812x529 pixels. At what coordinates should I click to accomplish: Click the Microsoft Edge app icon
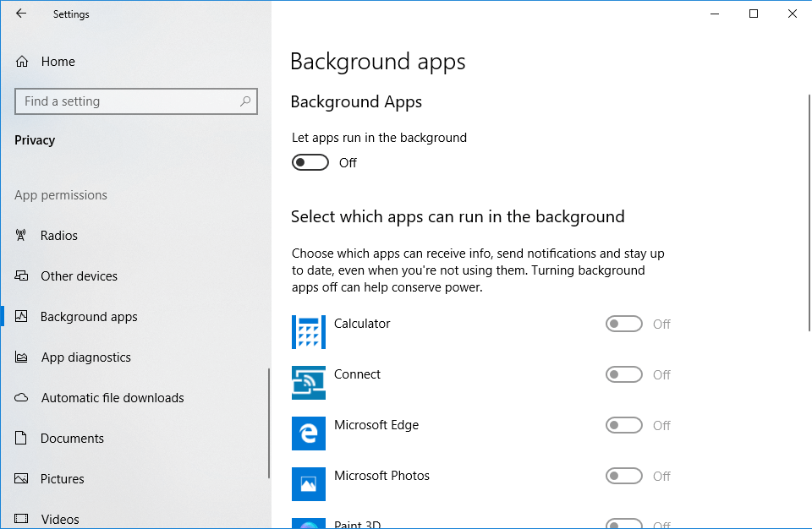tap(309, 434)
